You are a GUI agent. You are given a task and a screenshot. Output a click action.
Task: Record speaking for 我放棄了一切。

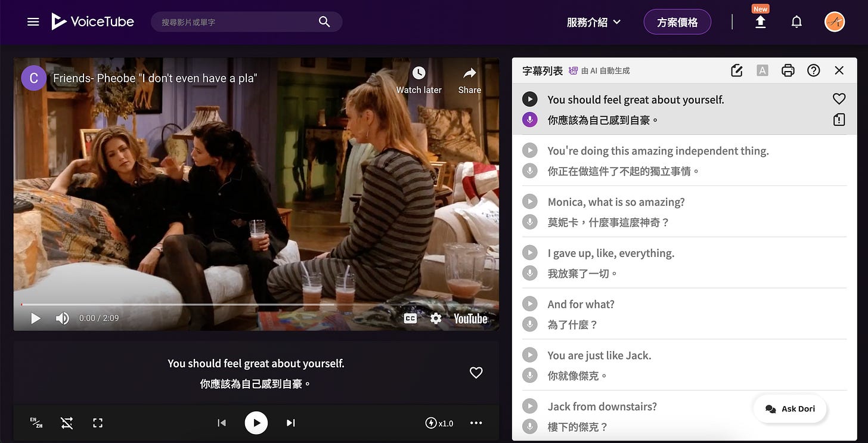529,274
